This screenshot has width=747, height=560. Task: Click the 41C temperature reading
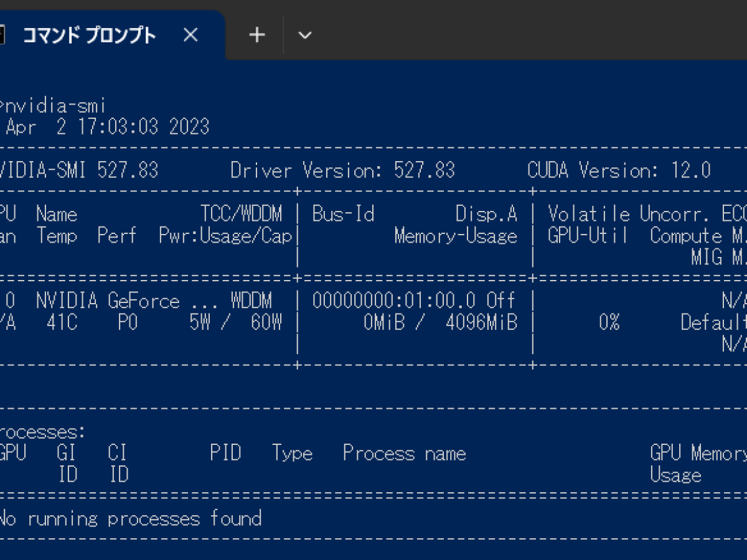pyautogui.click(x=62, y=323)
